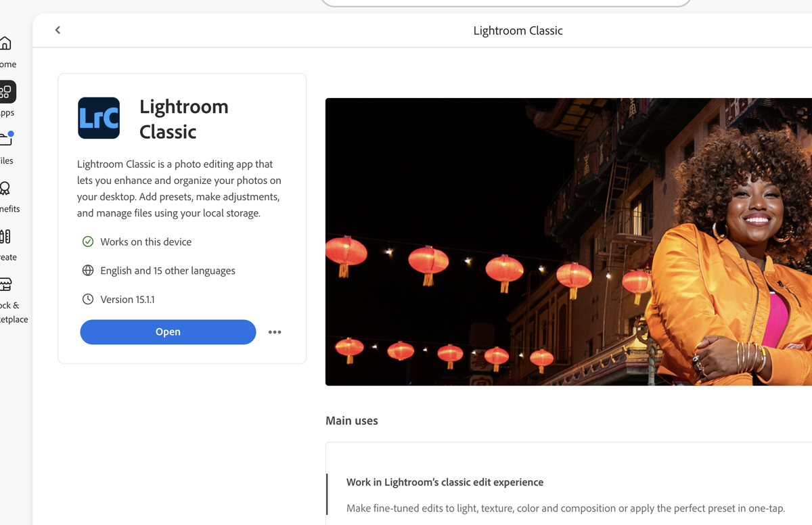
Task: Click the Main uses heading
Action: tap(351, 421)
